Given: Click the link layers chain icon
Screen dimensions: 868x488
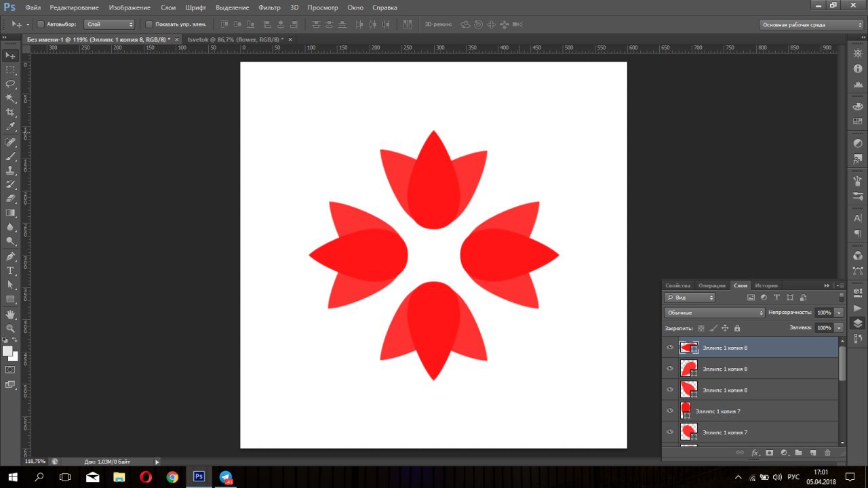Looking at the screenshot, I should (740, 453).
